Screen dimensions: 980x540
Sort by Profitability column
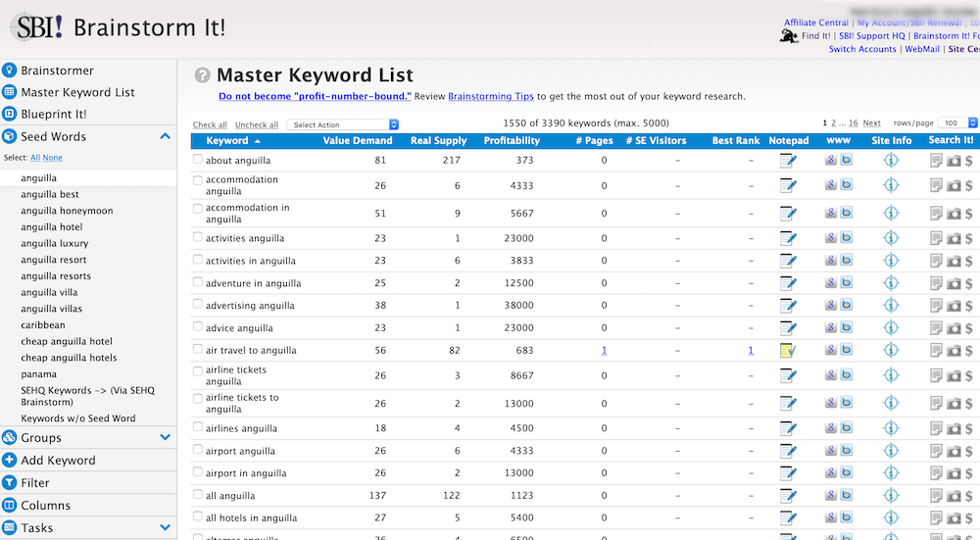coord(512,140)
